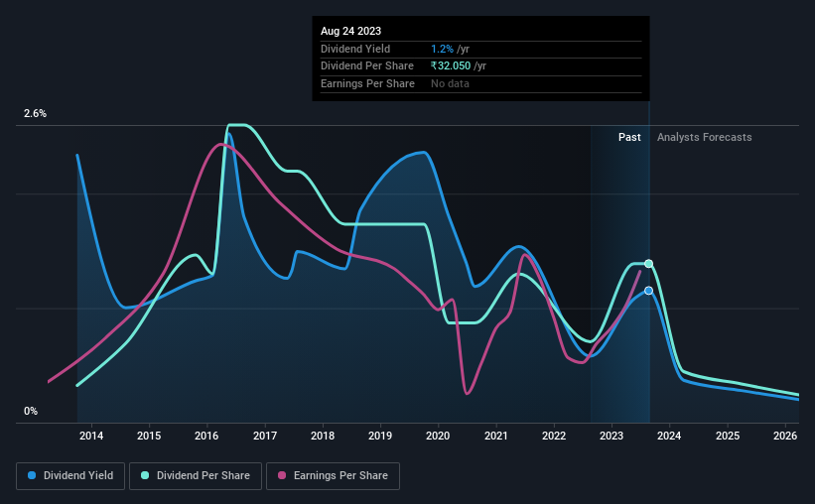Click the 2026 x-axis label

[785, 436]
